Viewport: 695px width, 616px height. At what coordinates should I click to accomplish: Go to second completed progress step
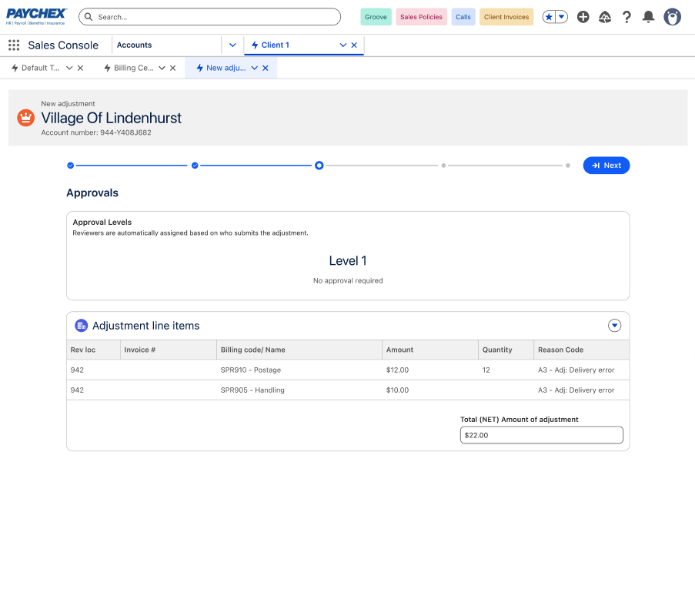(x=195, y=166)
